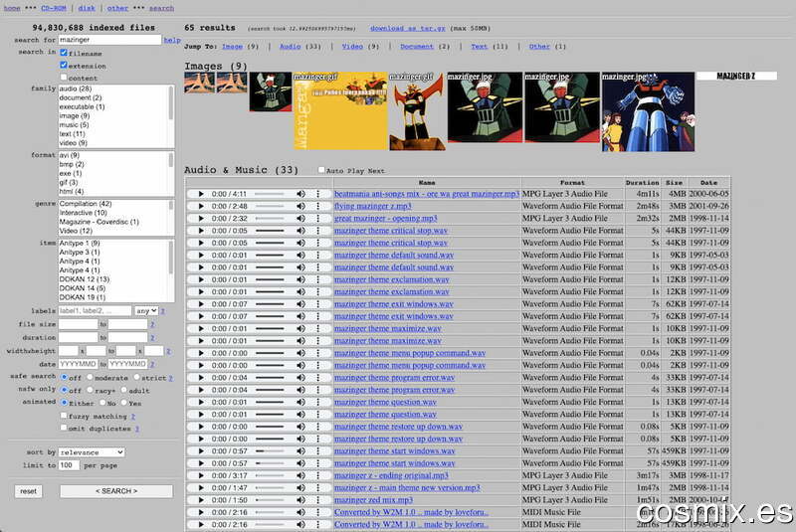The width and height of the screenshot is (796, 532).
Task: Open more options for great mazinger - opening player
Action: [318, 218]
